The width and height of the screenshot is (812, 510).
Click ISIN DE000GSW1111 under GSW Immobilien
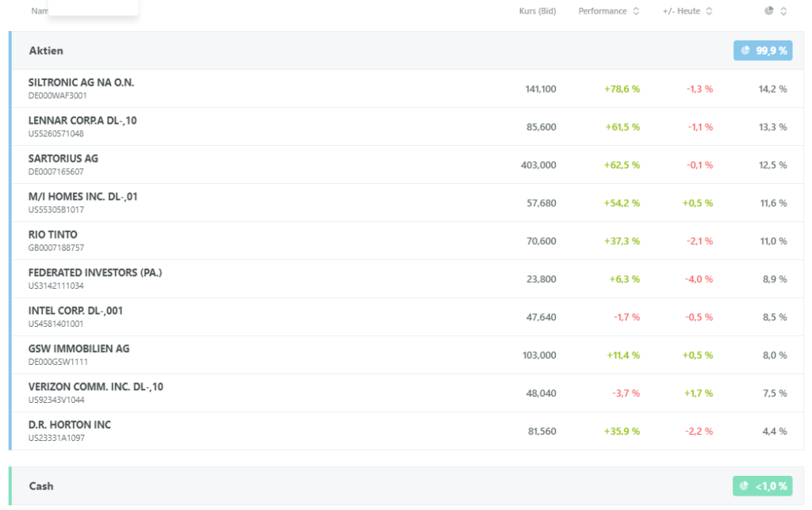(58, 362)
